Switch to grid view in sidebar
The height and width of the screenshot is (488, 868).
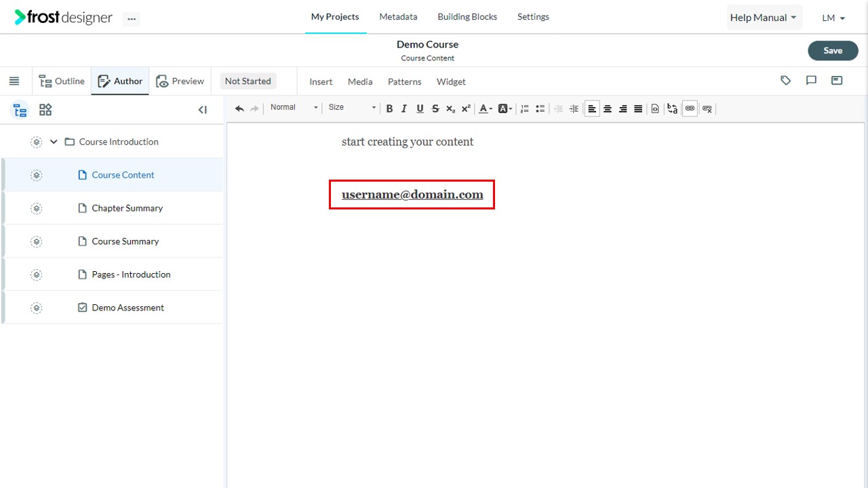45,110
